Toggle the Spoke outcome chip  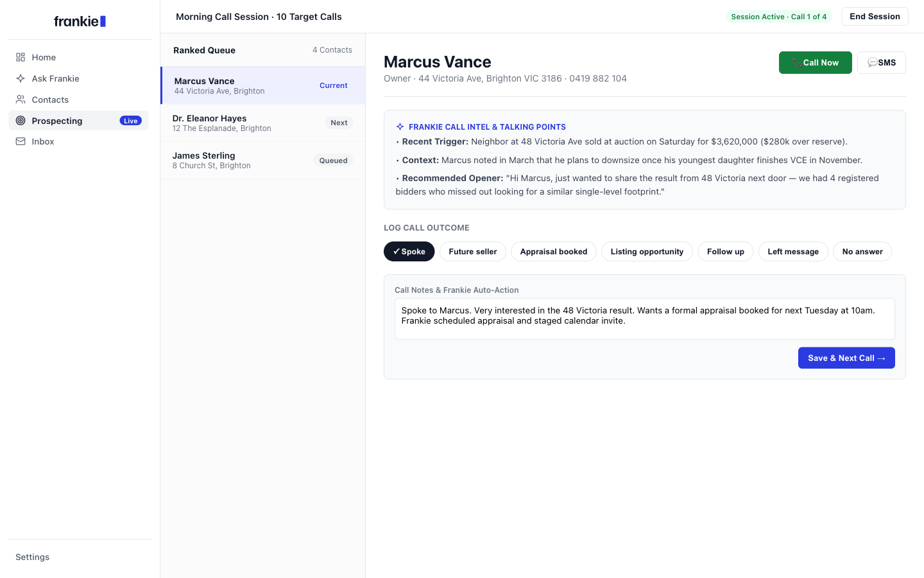[409, 252]
